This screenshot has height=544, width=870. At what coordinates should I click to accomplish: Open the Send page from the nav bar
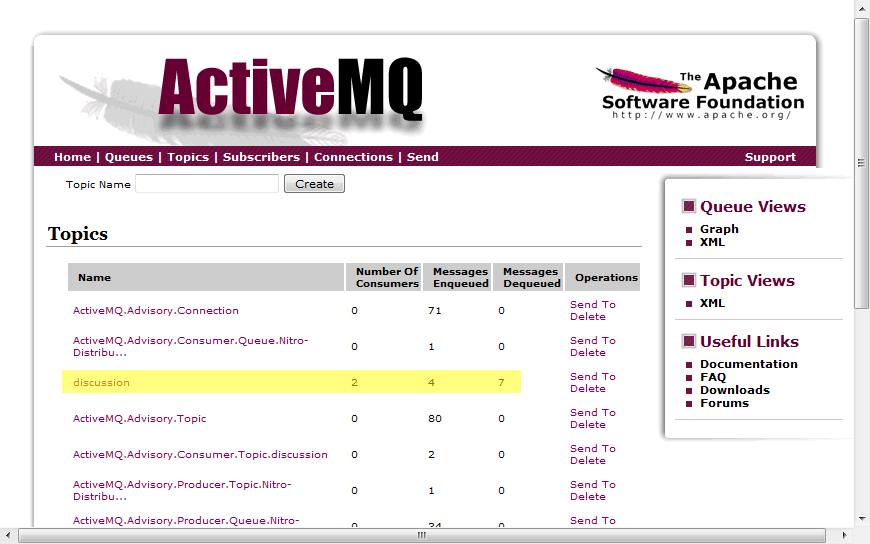(423, 157)
